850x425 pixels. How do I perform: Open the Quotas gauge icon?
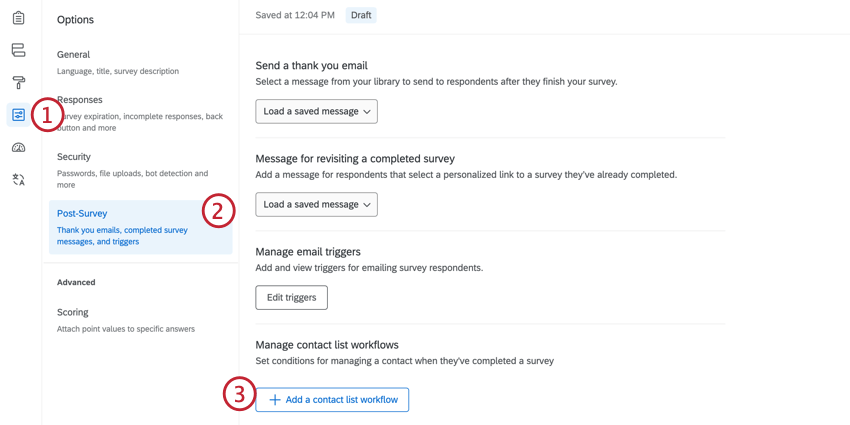(18, 147)
